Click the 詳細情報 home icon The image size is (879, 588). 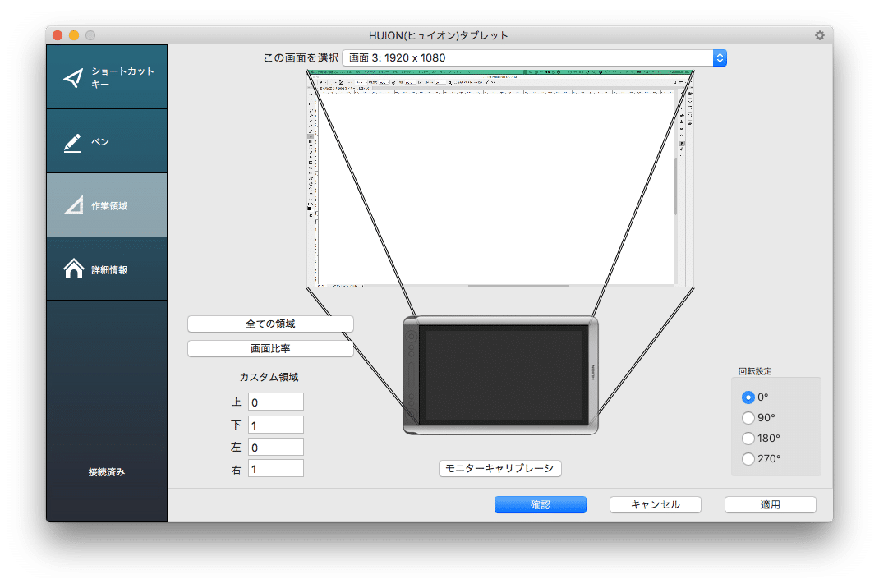pyautogui.click(x=75, y=269)
